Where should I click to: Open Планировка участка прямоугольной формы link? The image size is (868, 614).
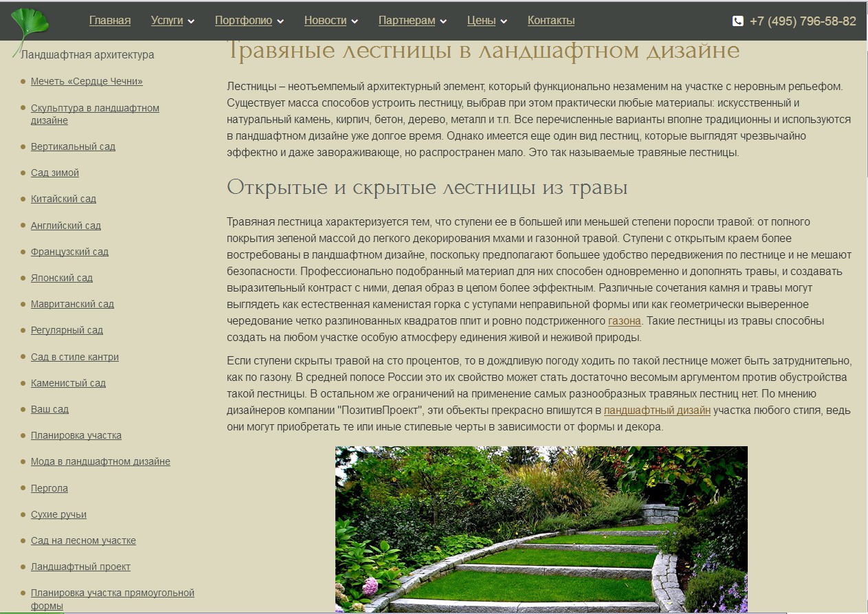point(113,599)
